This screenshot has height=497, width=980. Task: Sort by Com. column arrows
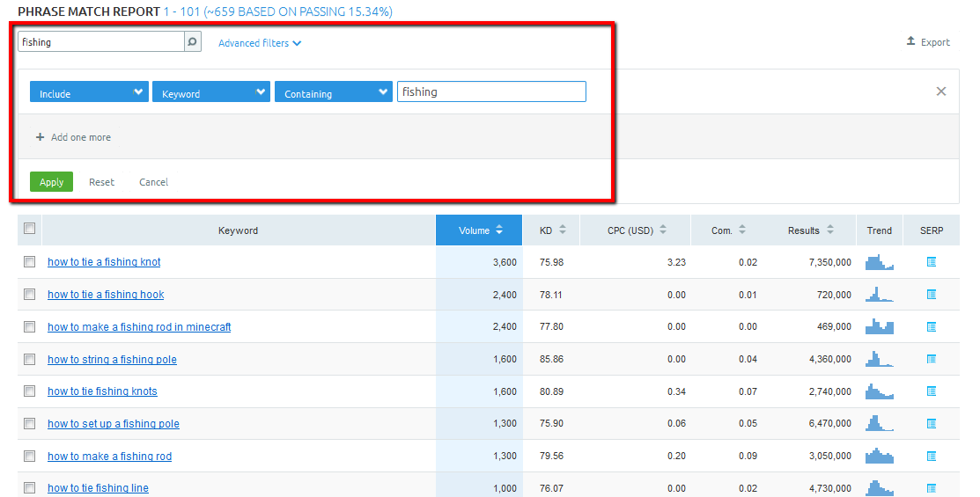742,230
